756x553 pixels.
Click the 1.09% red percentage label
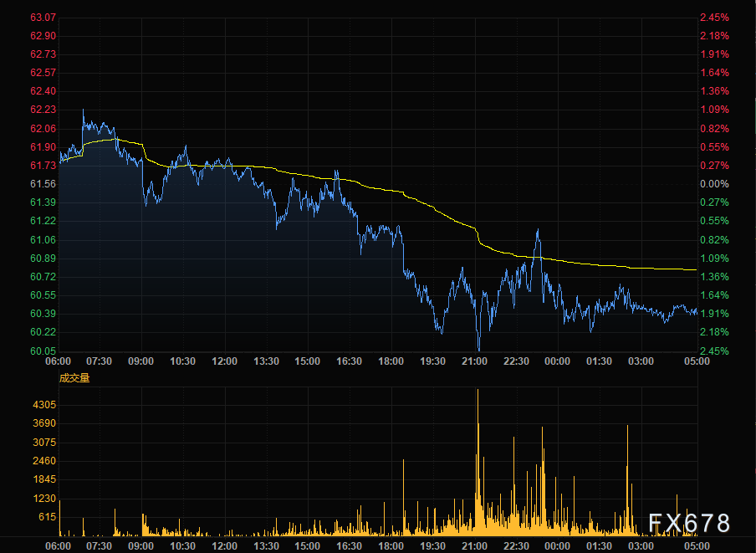pyautogui.click(x=714, y=110)
